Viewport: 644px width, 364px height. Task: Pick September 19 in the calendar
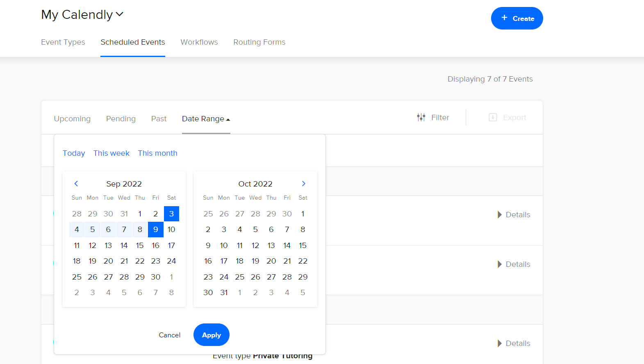click(93, 261)
